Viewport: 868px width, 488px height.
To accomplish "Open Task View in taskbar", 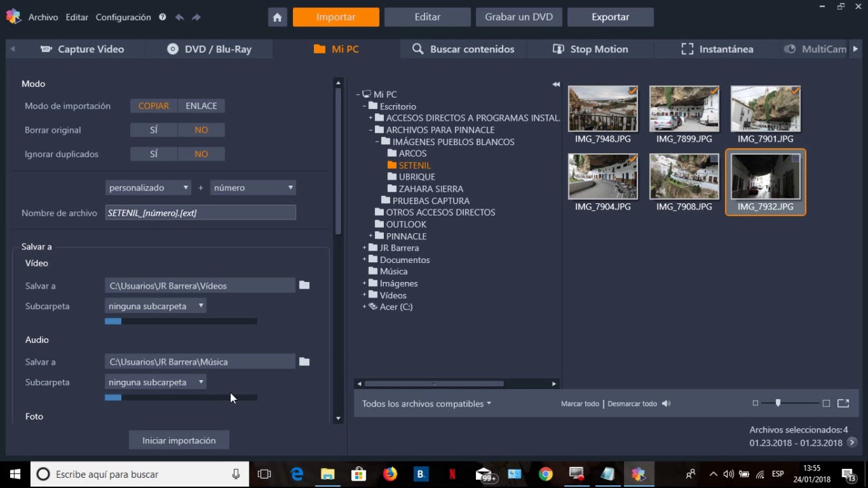I will [264, 474].
